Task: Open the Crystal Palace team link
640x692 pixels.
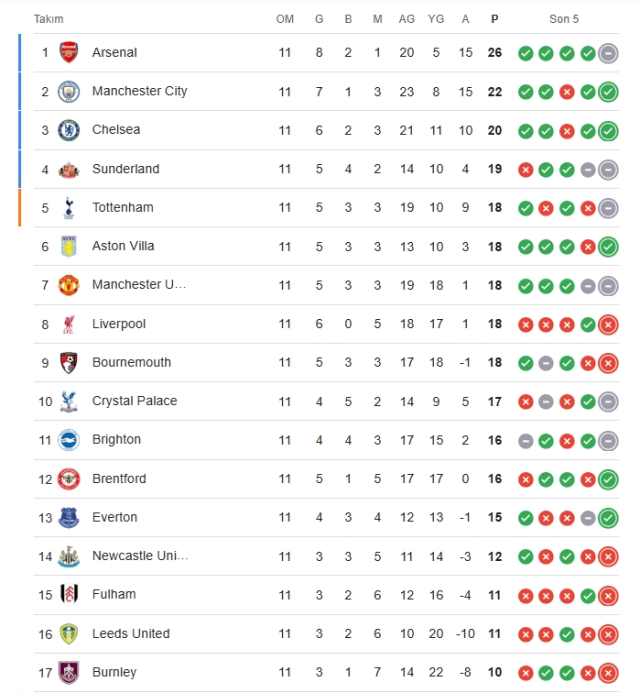Action: pyautogui.click(x=134, y=401)
